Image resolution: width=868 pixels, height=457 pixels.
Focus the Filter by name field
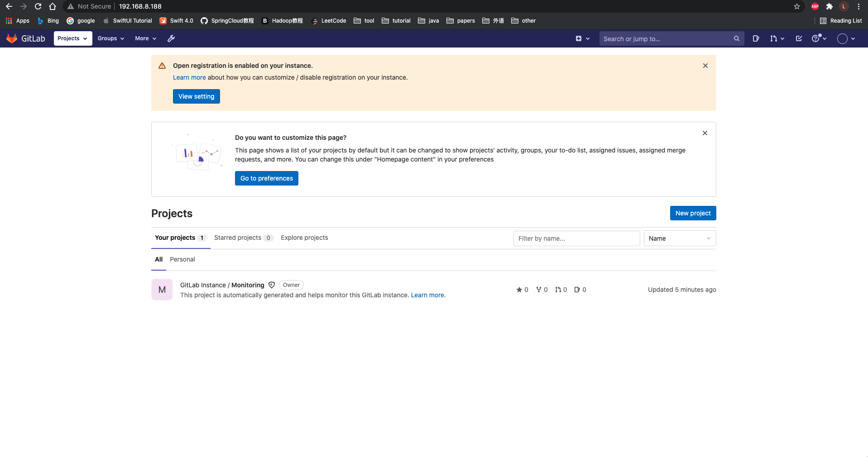tap(576, 238)
